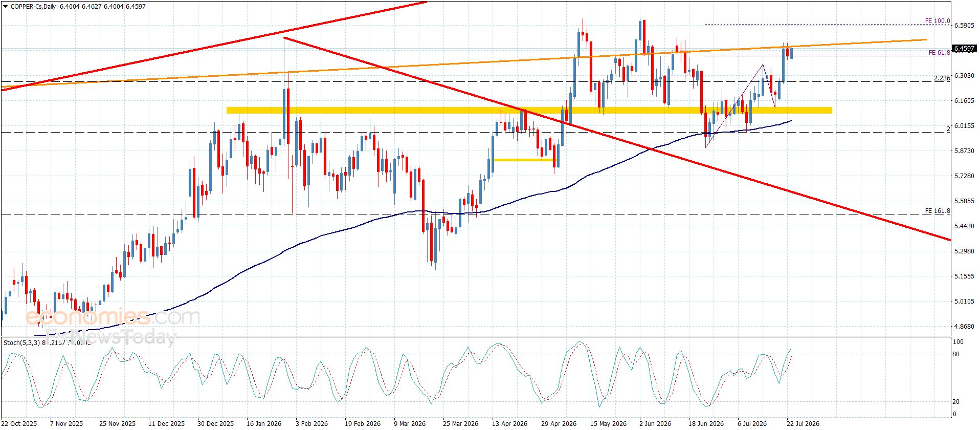
Task: Click the COPPER-Cs,Daily chart title
Action: [x=33, y=6]
